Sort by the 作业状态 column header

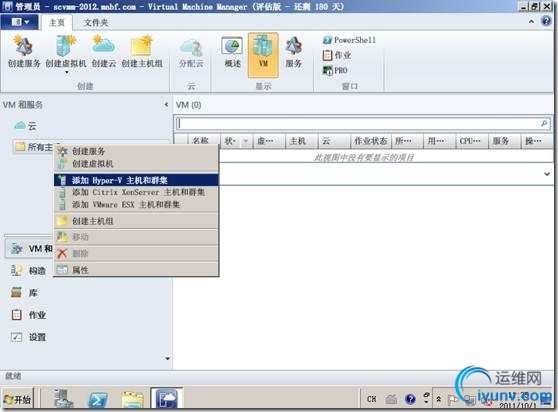(x=370, y=141)
